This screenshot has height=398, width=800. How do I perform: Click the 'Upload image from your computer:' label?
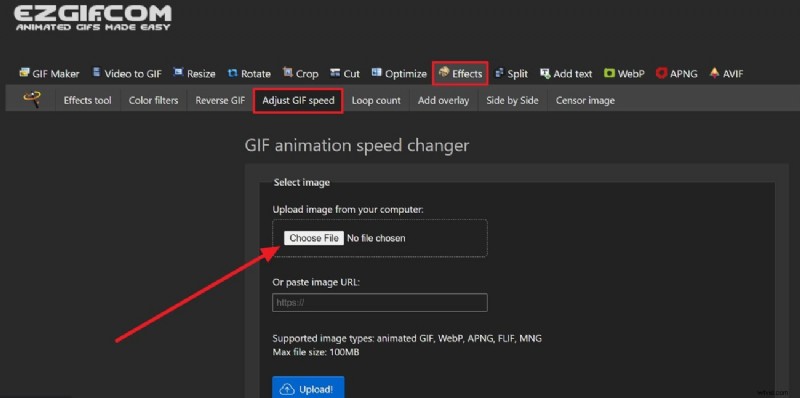(x=348, y=209)
